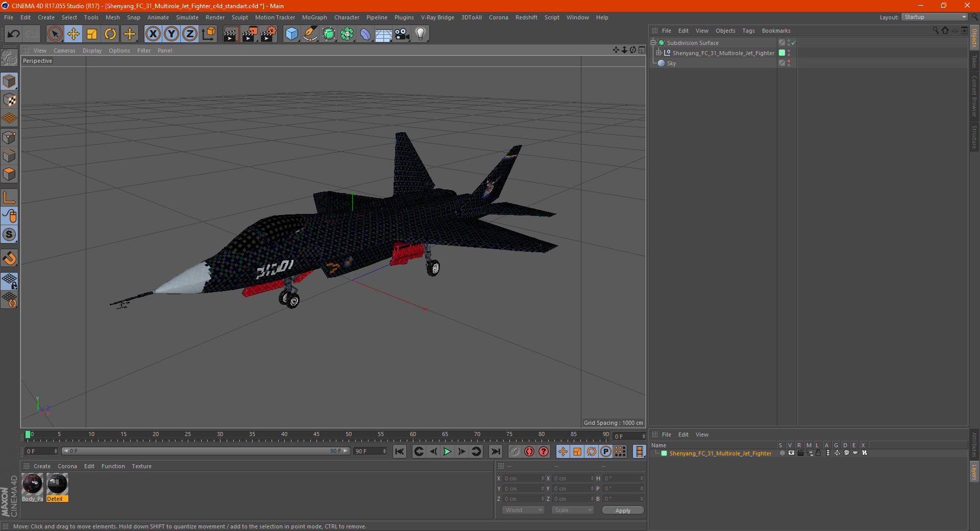This screenshot has width=980, height=531.
Task: Switch to Edges mode
Action: tap(9, 156)
